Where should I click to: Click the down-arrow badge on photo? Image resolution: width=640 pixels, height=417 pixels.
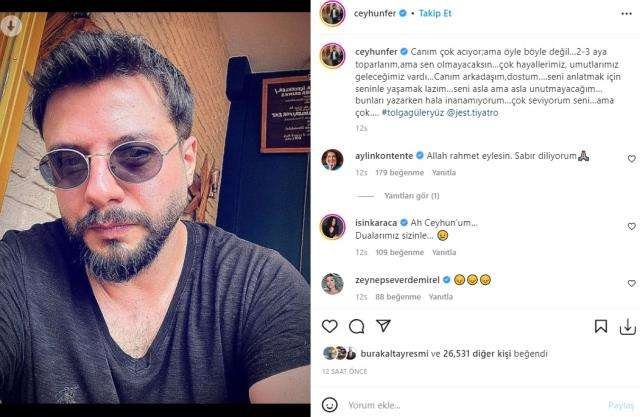coord(11,29)
